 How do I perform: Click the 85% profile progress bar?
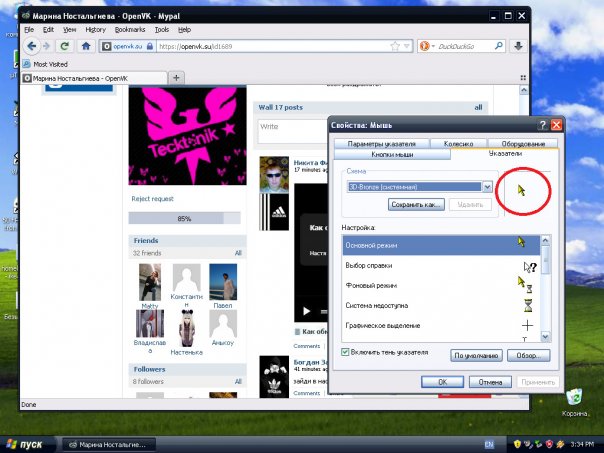(x=185, y=218)
